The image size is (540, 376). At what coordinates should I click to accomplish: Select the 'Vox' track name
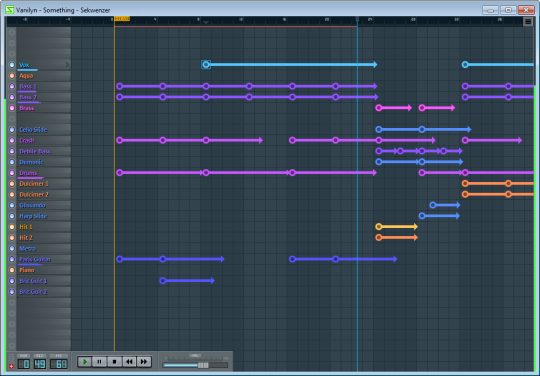pos(24,65)
